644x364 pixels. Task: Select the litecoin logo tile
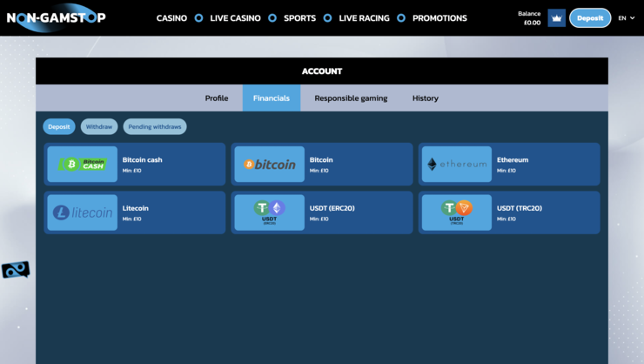click(82, 212)
